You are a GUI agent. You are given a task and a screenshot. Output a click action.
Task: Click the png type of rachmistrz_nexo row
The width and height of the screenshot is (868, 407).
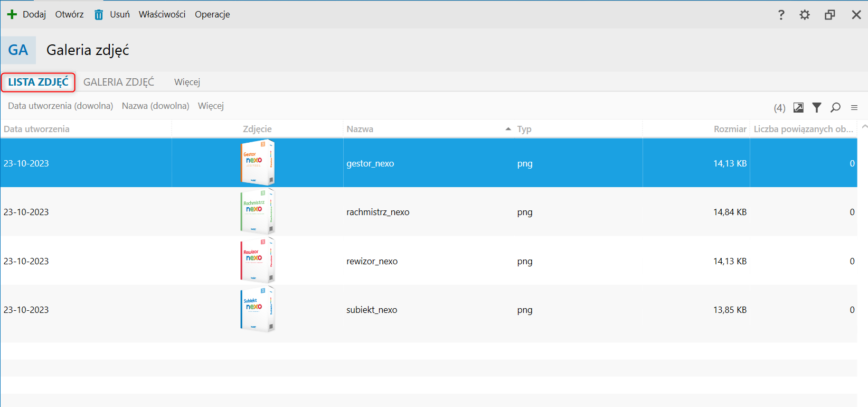click(x=525, y=212)
